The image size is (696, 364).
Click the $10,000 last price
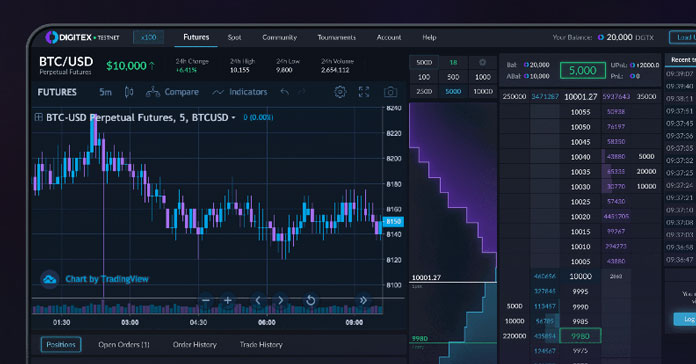coord(126,66)
